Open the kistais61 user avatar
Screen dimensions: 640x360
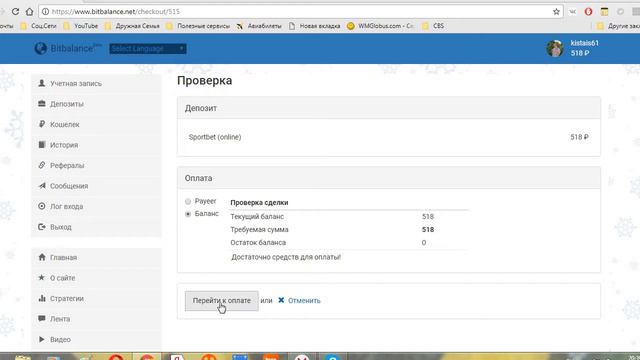click(x=555, y=48)
